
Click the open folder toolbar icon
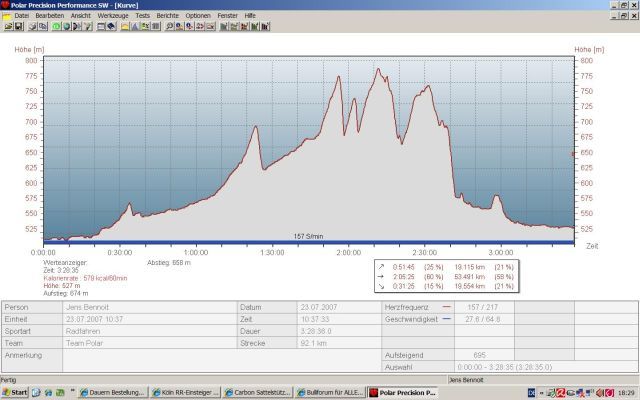coord(9,27)
